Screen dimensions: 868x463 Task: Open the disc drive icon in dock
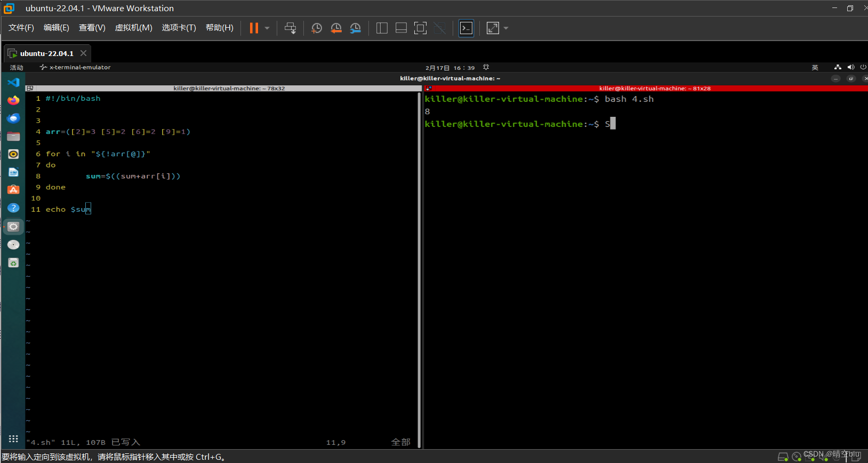coord(14,245)
